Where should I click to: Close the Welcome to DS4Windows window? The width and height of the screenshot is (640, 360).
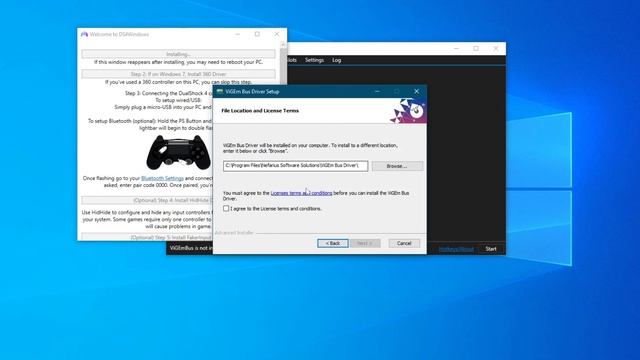click(x=277, y=34)
